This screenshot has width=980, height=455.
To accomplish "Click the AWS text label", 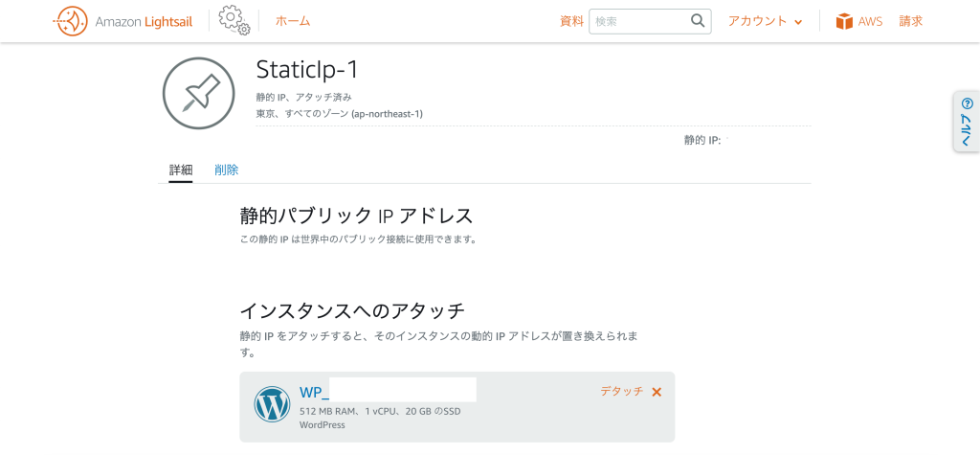I will pyautogui.click(x=870, y=22).
